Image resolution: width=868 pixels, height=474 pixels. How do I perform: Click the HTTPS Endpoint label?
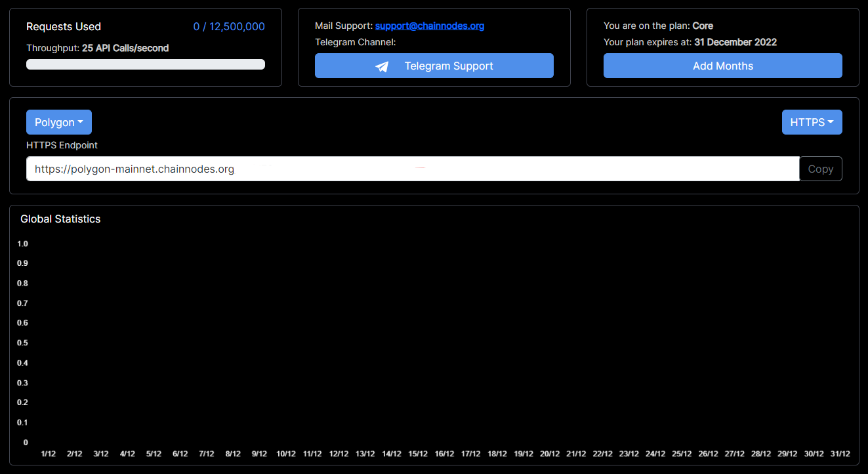point(62,145)
